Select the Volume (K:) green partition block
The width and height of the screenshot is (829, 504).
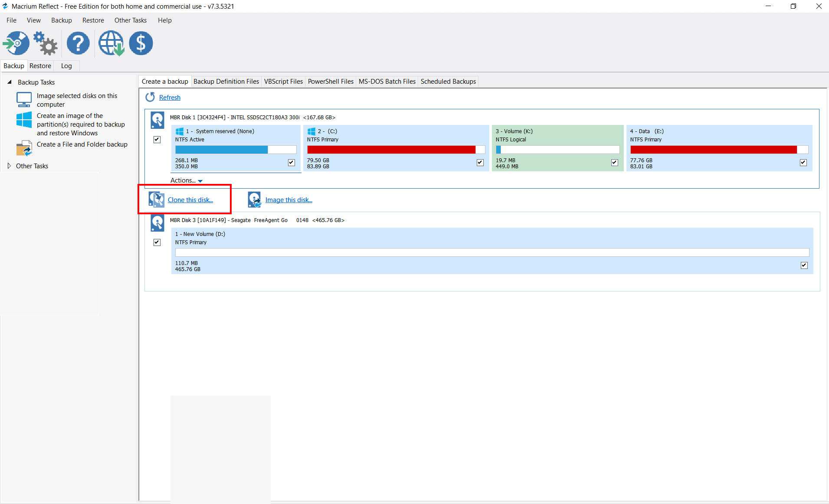[x=557, y=148]
